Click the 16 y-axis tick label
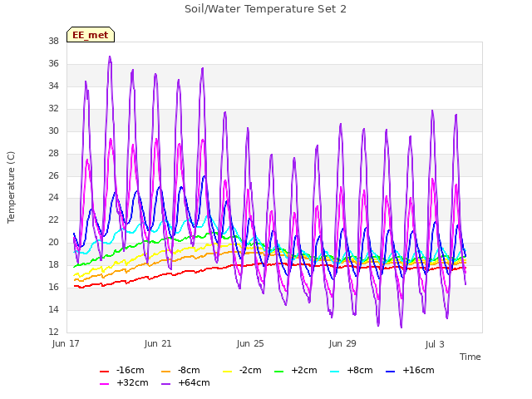The width and height of the screenshot is (532, 399). click(x=53, y=287)
